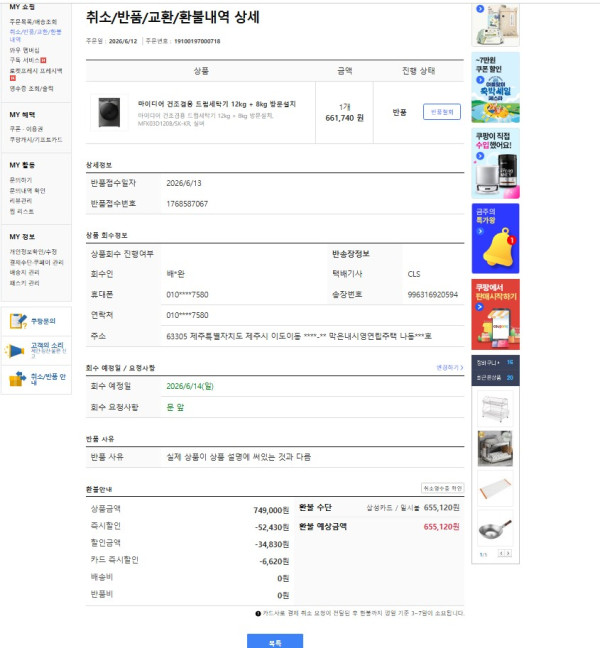Click the 쿠팡문의 clipboard icon
Screen dimensions: 600x648
click(x=18, y=321)
